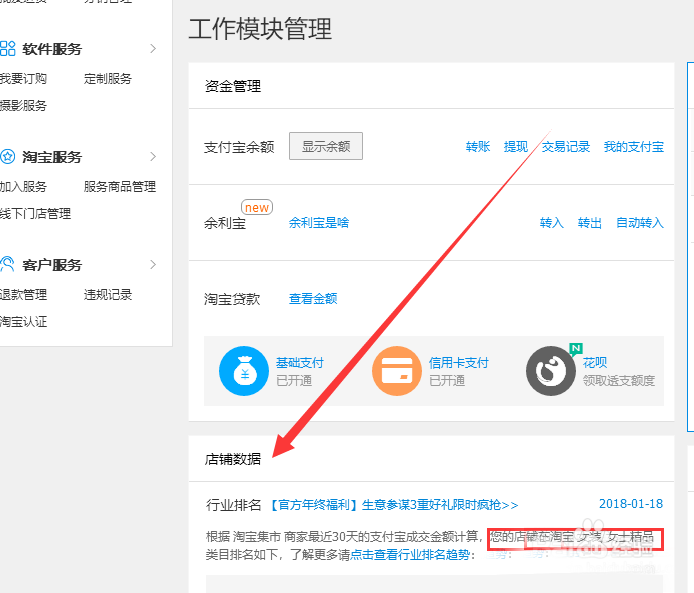This screenshot has height=593, width=694.
Task: Open 线下门店管理 in the sidebar
Action: (35, 214)
